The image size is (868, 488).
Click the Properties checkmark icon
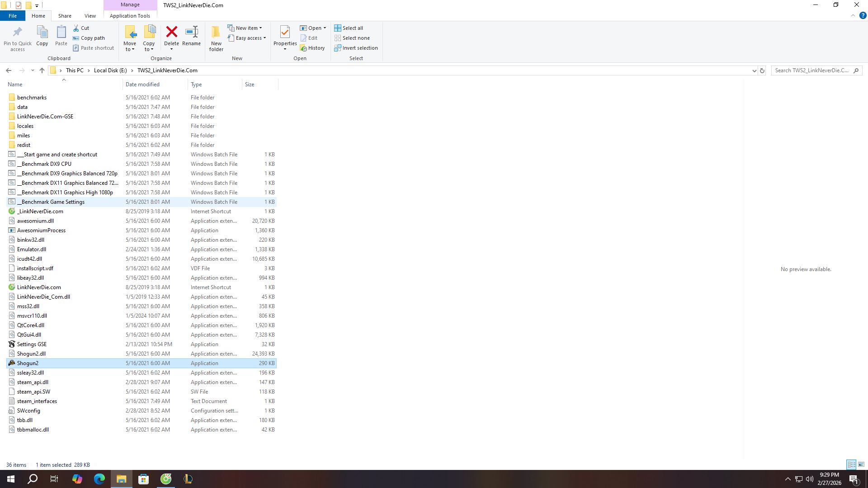[x=285, y=32]
